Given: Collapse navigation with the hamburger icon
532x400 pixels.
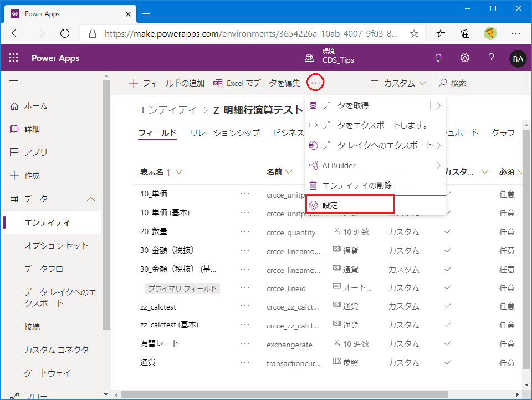Looking at the screenshot, I should [14, 83].
